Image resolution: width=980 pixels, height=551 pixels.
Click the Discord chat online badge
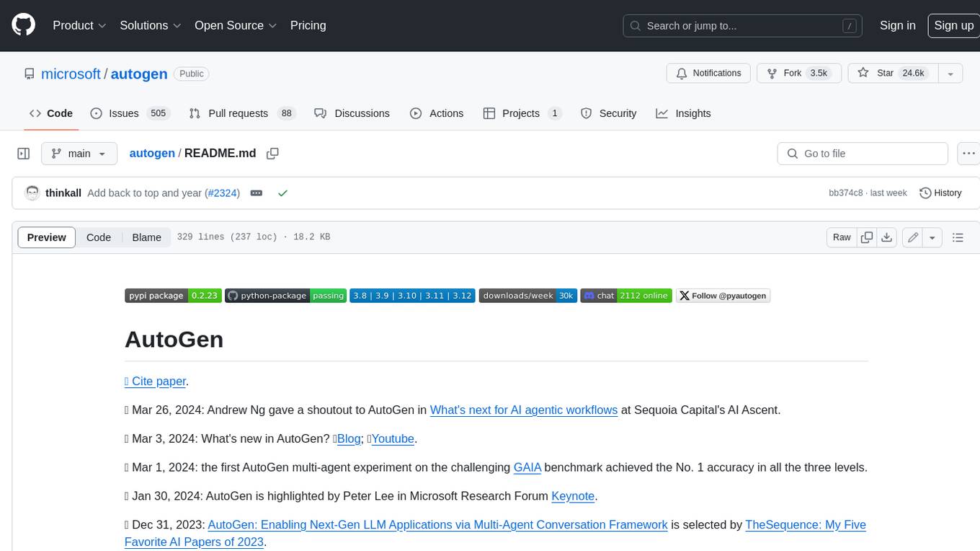(626, 296)
